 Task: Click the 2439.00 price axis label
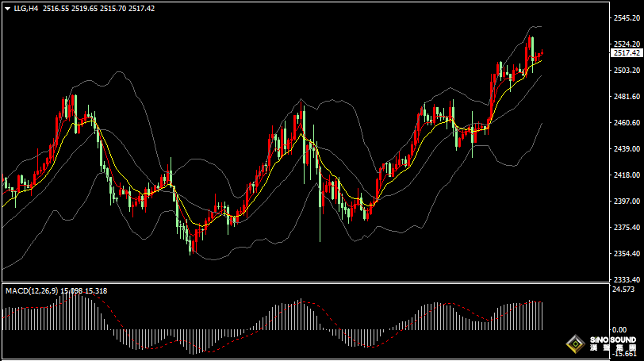pos(627,149)
